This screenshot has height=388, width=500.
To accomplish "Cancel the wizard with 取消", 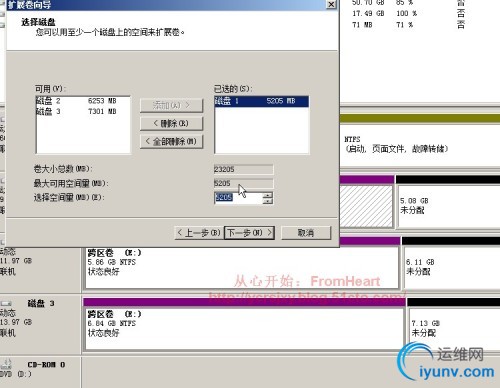I will 306,233.
